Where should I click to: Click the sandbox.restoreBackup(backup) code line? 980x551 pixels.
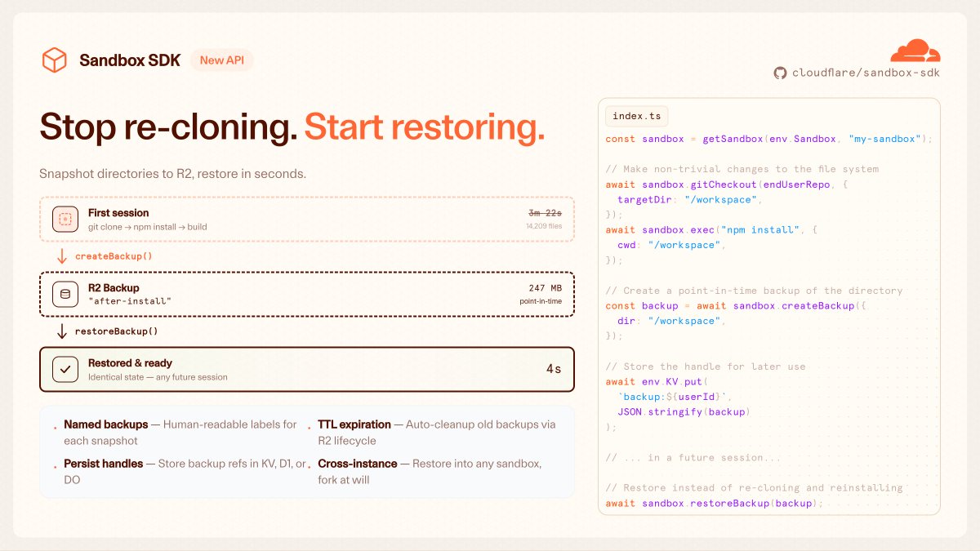point(714,504)
